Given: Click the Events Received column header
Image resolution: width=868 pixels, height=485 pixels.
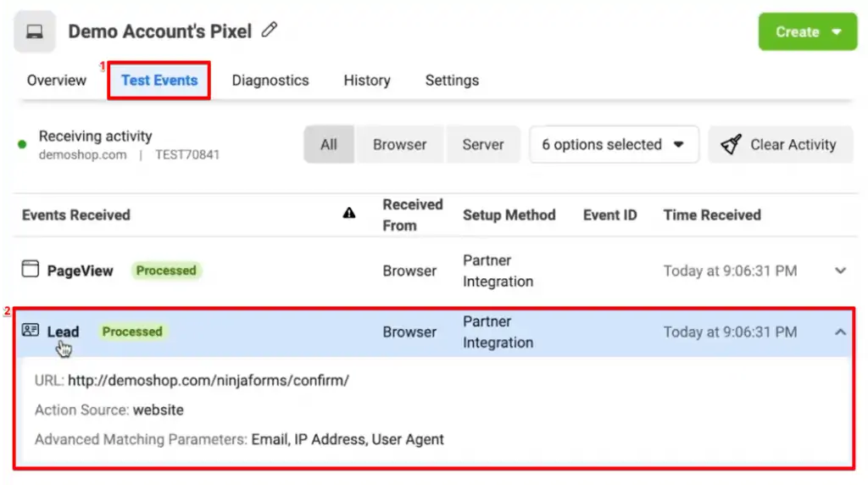Looking at the screenshot, I should (x=75, y=215).
